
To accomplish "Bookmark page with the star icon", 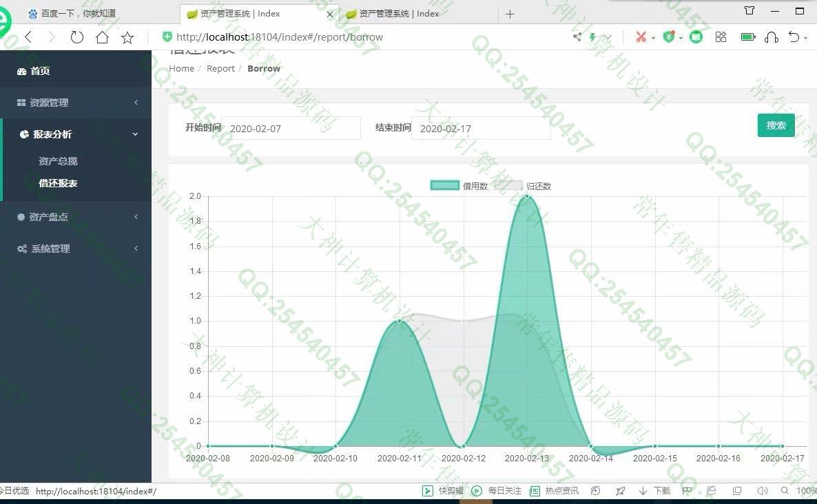I will 127,37.
